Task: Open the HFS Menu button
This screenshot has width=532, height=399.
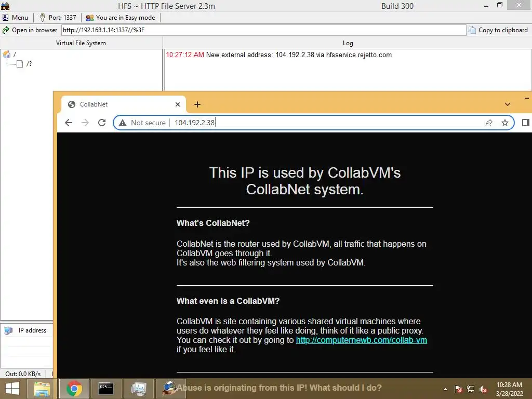Action: pyautogui.click(x=16, y=17)
